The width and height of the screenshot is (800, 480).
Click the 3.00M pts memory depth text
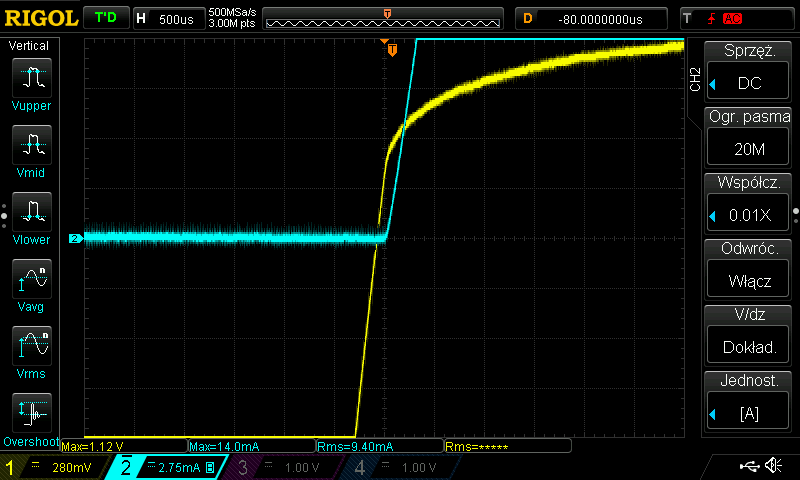tap(232, 23)
